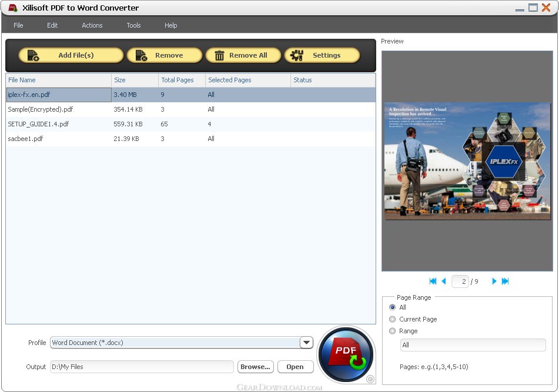559x392 pixels.
Task: Click the Add File(s) button
Action: coord(71,55)
